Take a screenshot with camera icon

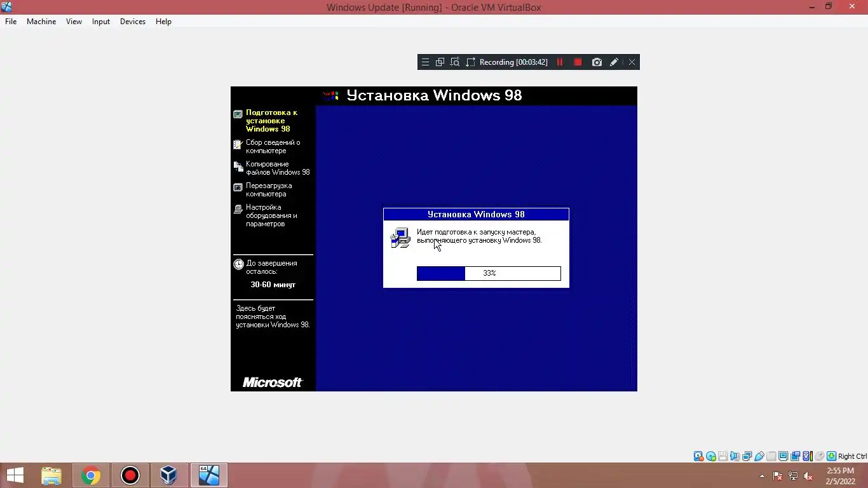tap(597, 62)
